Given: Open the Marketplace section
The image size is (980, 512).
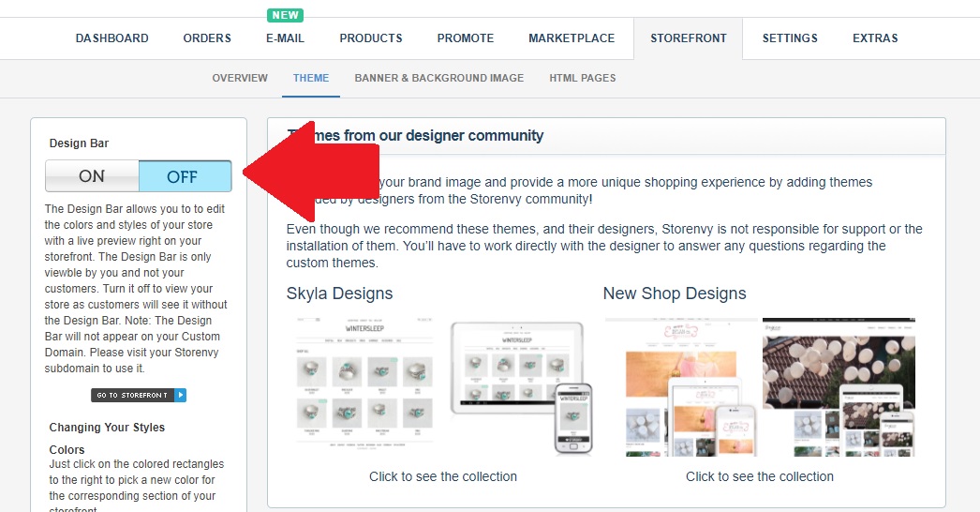Looking at the screenshot, I should click(x=572, y=38).
